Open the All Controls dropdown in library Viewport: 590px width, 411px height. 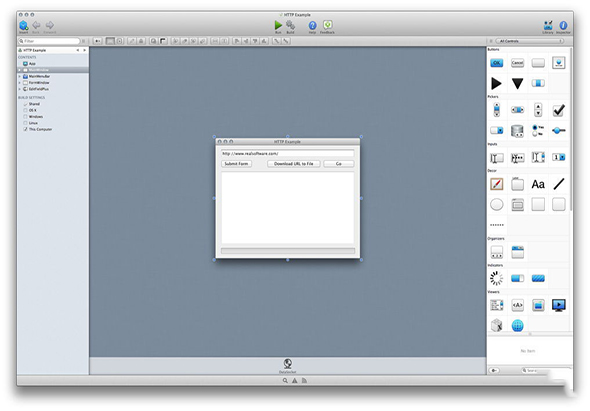(529, 41)
